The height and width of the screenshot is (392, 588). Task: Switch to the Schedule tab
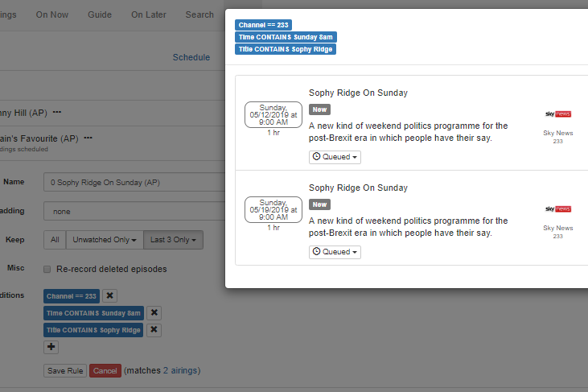coord(191,57)
